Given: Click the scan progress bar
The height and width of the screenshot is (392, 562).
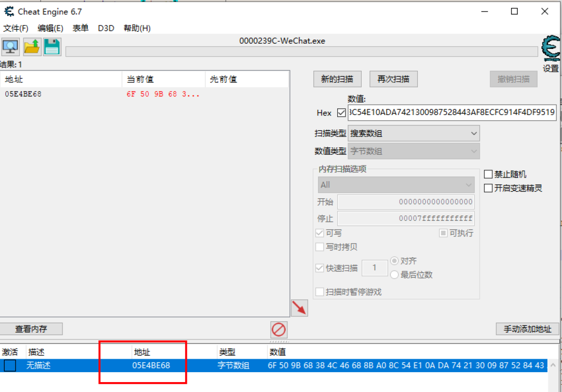Looking at the screenshot, I should pyautogui.click(x=302, y=52).
